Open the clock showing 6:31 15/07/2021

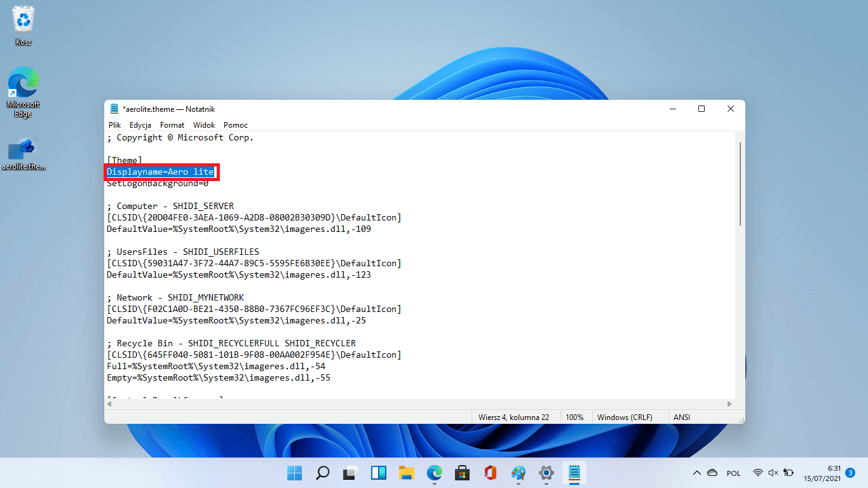point(822,473)
